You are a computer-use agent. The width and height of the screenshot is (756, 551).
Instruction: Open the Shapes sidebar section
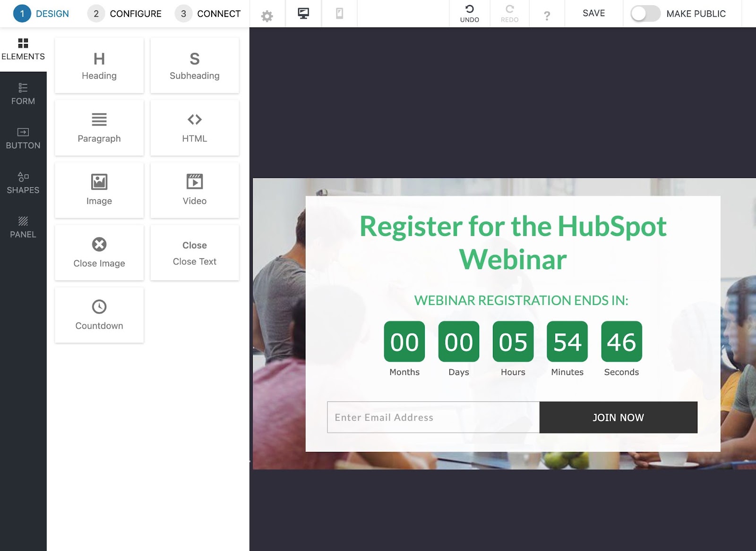[23, 183]
